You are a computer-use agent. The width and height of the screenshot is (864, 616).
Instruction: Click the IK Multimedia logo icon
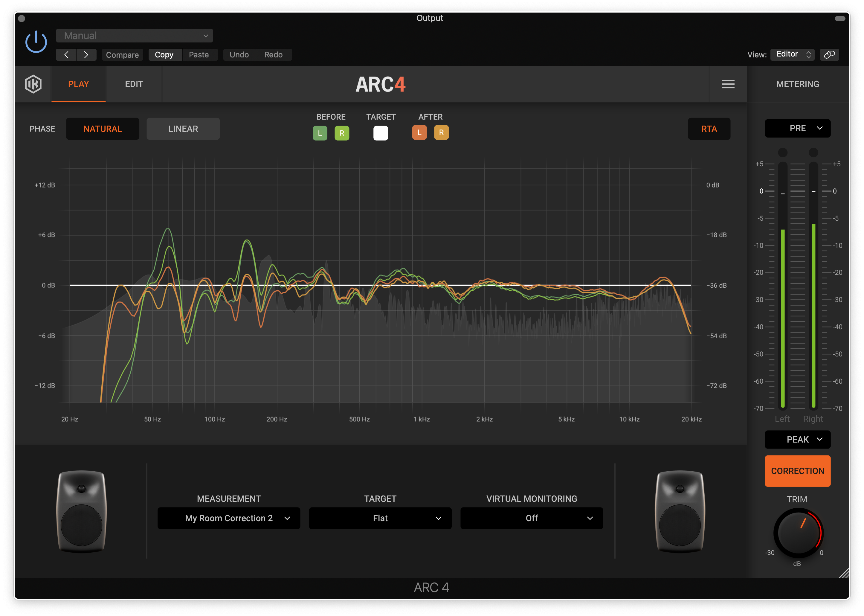point(33,84)
